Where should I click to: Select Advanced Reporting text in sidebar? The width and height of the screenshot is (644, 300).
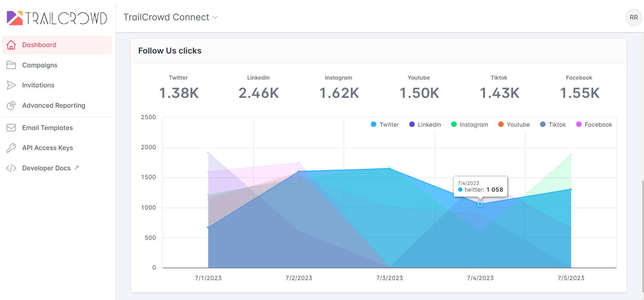point(54,105)
